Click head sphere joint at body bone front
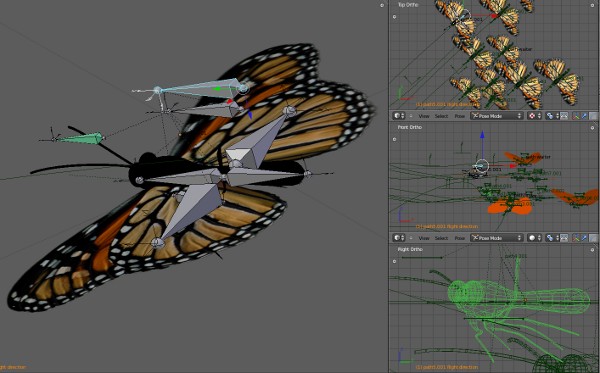 (140, 179)
